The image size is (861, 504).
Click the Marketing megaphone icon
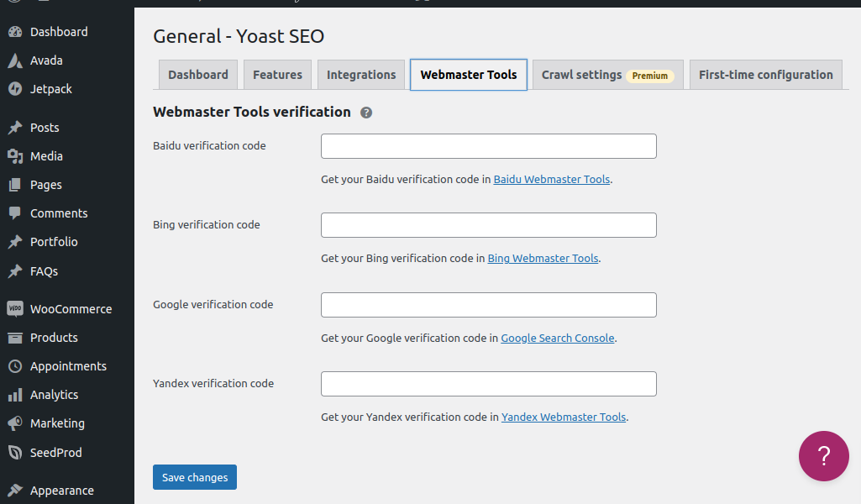coord(15,423)
